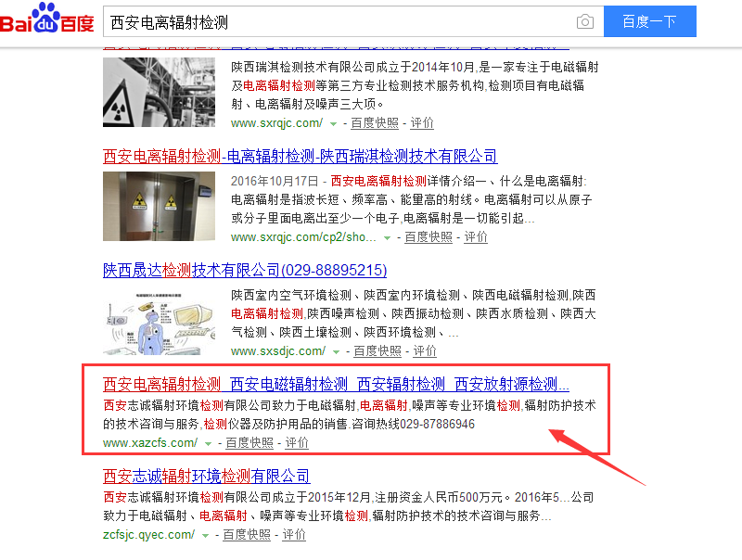Click 评价 next to www.sxsdjc.com
Image resolution: width=742 pixels, height=560 pixels.
(425, 351)
